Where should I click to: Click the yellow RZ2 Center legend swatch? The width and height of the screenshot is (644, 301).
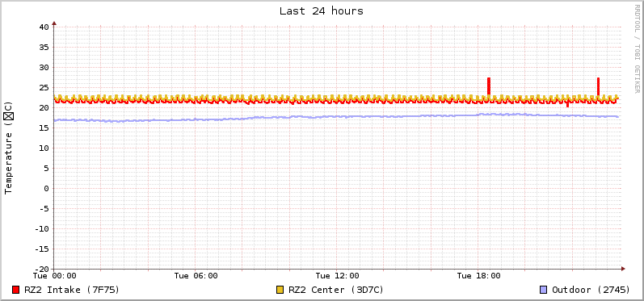280,290
